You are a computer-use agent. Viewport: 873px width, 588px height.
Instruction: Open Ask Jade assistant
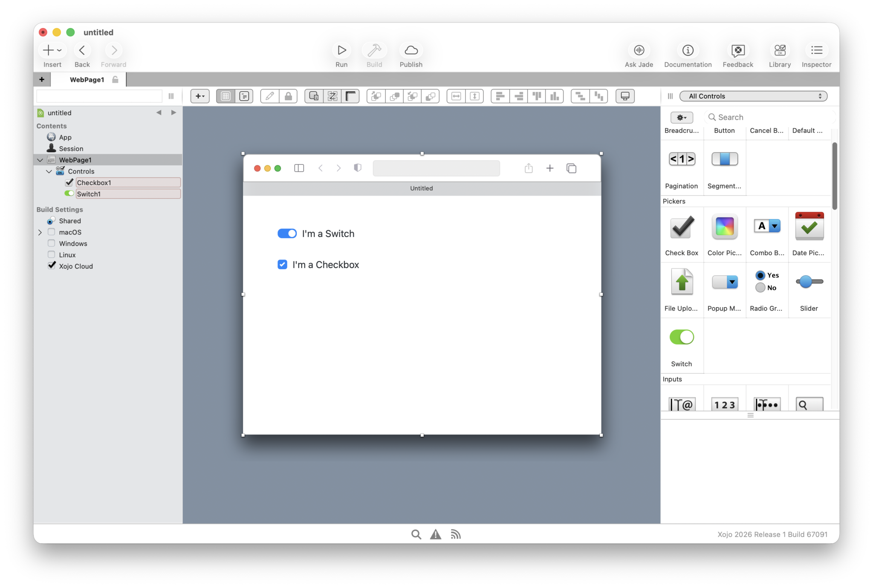[639, 50]
